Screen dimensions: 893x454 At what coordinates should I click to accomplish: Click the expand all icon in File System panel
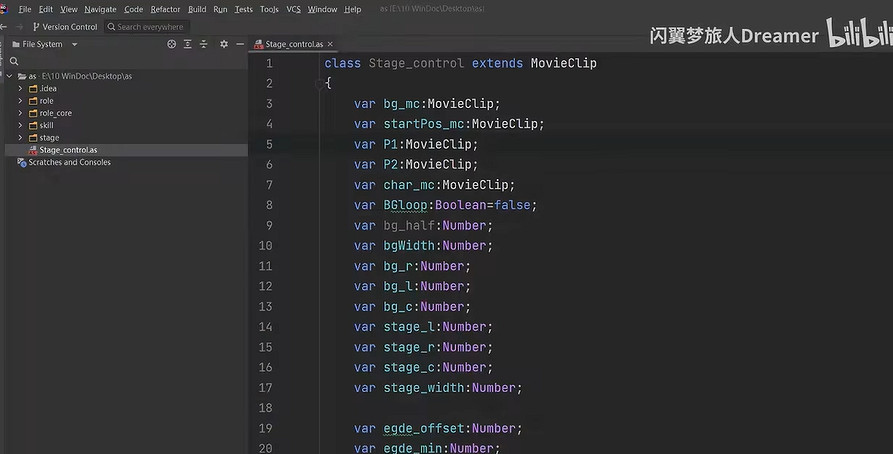tap(187, 44)
